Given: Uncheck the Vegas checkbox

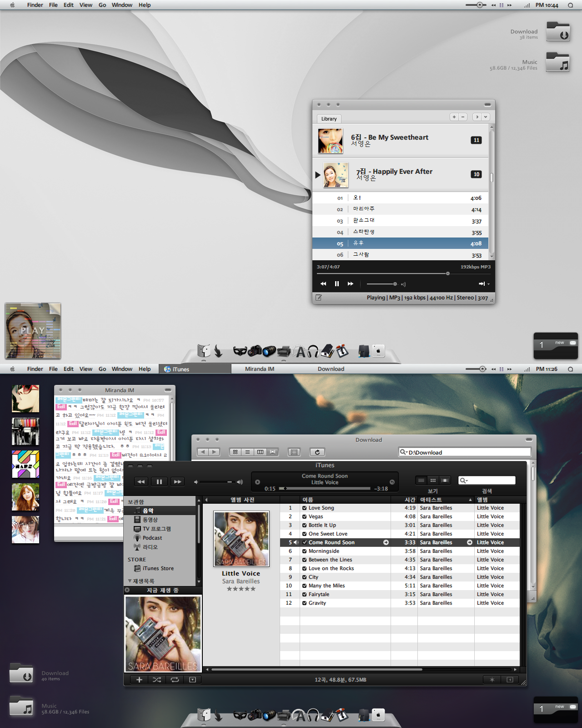Looking at the screenshot, I should [x=305, y=516].
